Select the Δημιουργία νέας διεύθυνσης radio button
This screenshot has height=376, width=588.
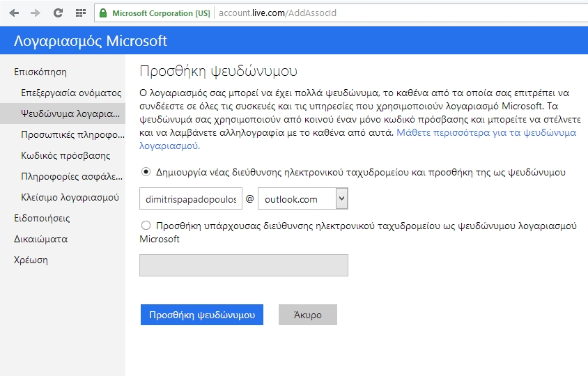click(146, 172)
